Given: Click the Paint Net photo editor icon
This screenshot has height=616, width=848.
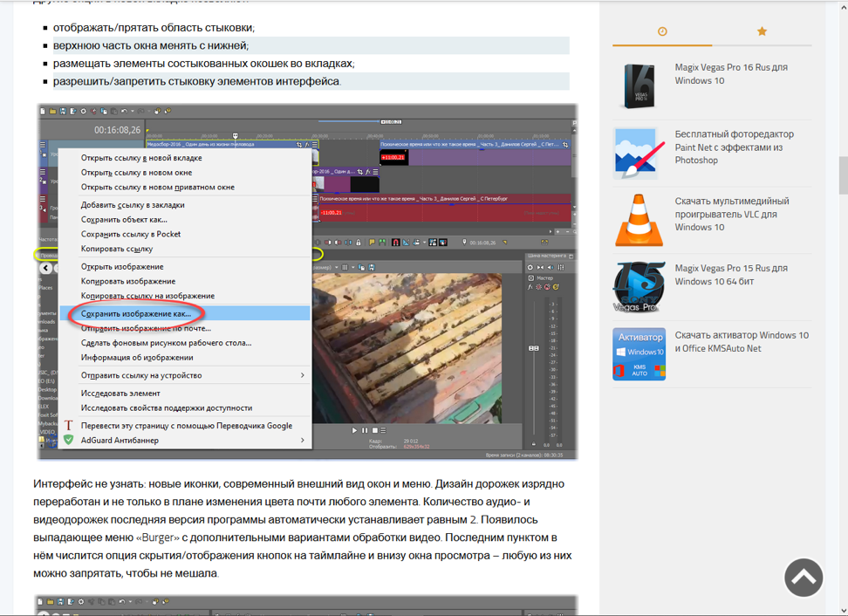Looking at the screenshot, I should point(639,154).
